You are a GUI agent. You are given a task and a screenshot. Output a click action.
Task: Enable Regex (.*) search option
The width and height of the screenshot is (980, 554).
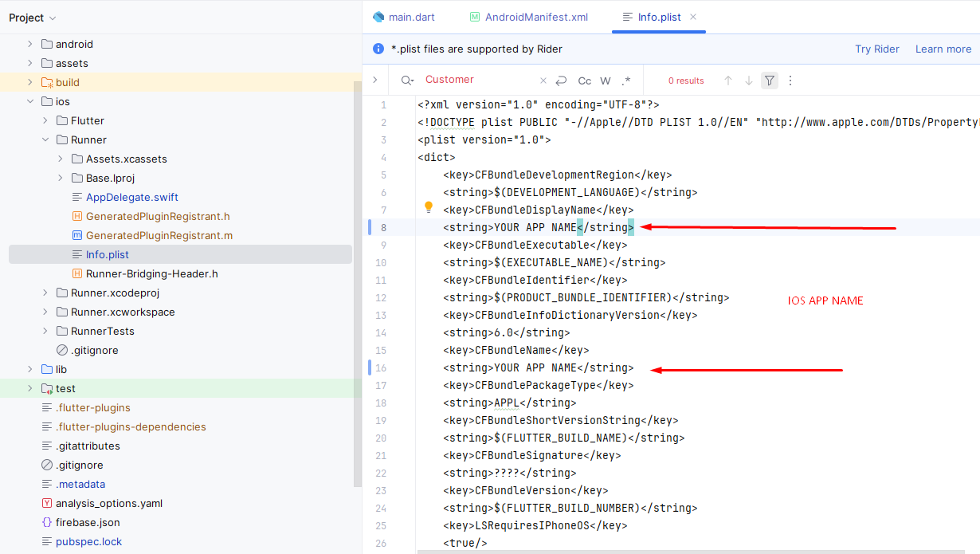(x=626, y=81)
